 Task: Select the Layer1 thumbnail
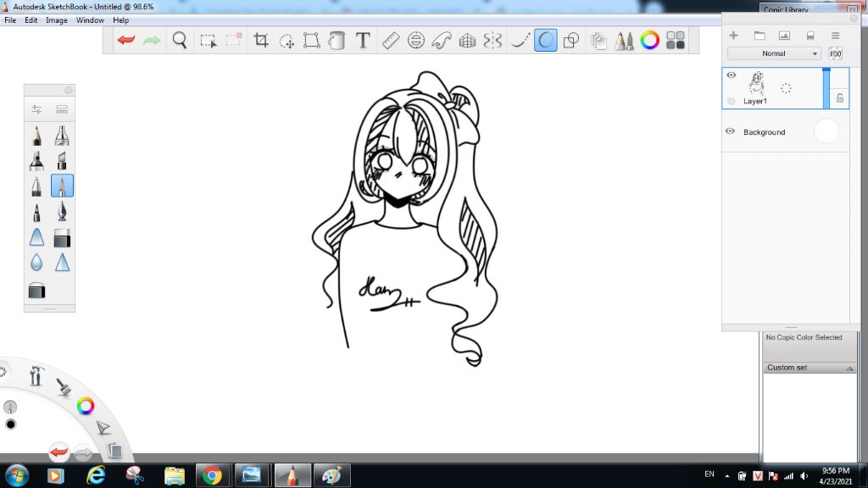click(x=756, y=84)
